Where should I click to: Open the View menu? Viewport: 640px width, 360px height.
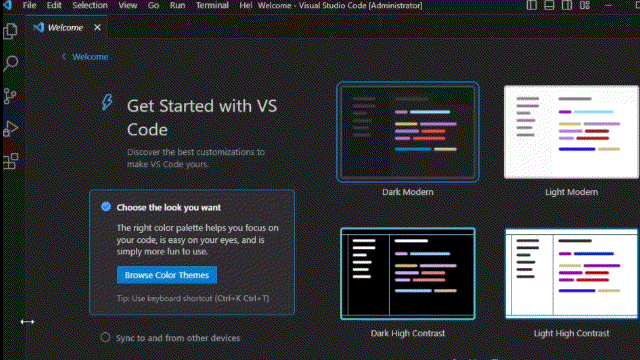(x=128, y=5)
